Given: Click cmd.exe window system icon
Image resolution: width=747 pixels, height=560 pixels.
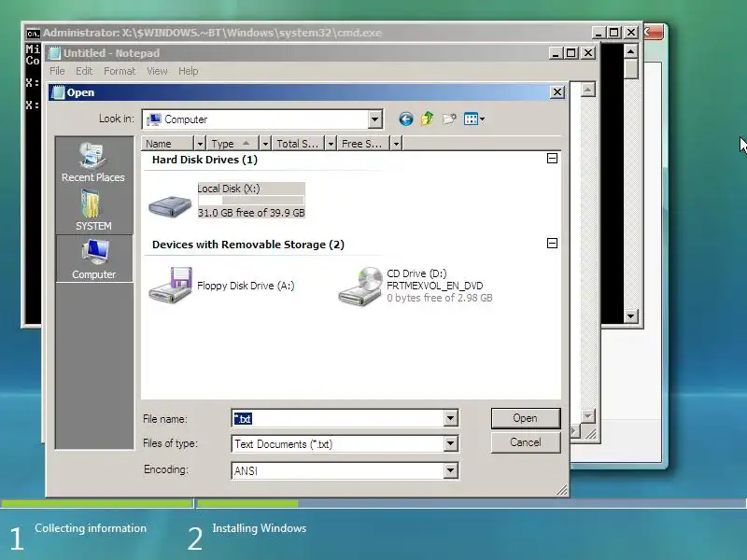Looking at the screenshot, I should click(x=33, y=33).
